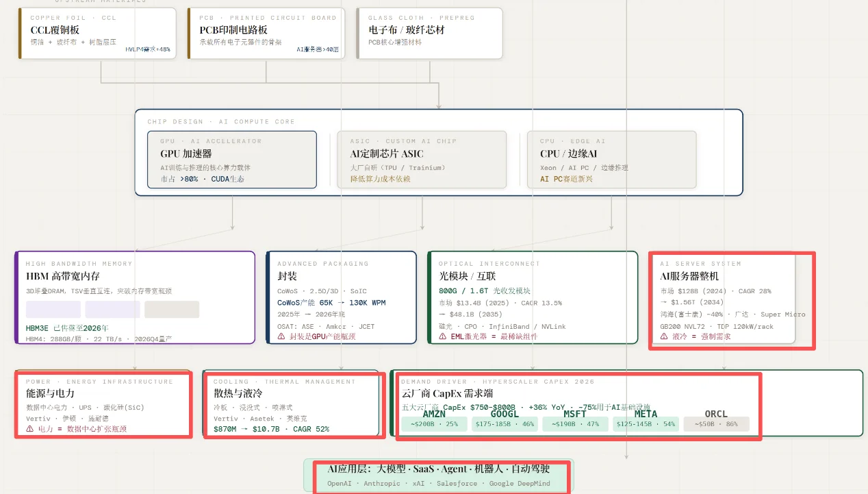Click the 800G / 1.6T 光收发模块 line
868x494 pixels.
pyautogui.click(x=485, y=291)
